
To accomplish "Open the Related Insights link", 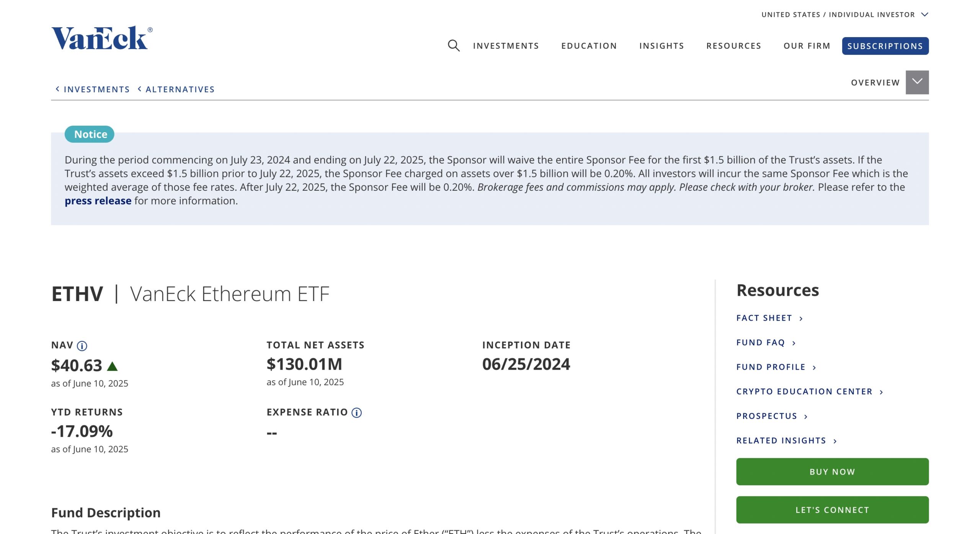I will point(787,441).
